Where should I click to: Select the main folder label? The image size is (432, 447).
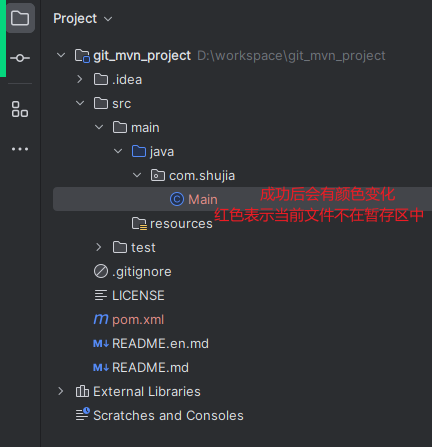(145, 128)
